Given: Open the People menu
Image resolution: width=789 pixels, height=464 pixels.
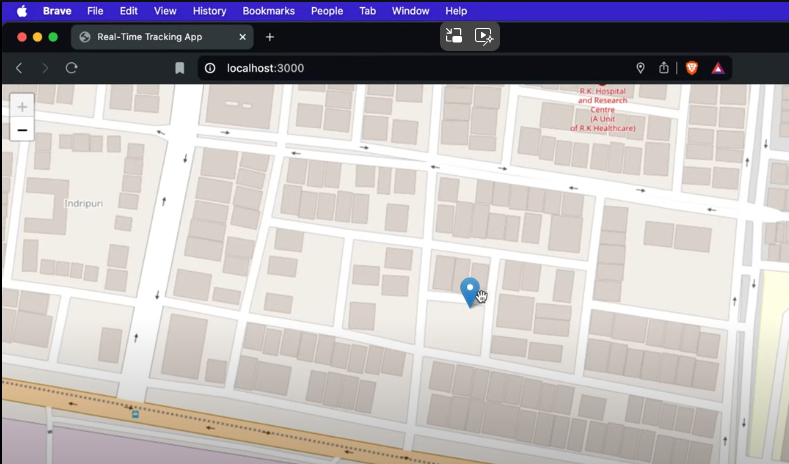Looking at the screenshot, I should coord(327,11).
